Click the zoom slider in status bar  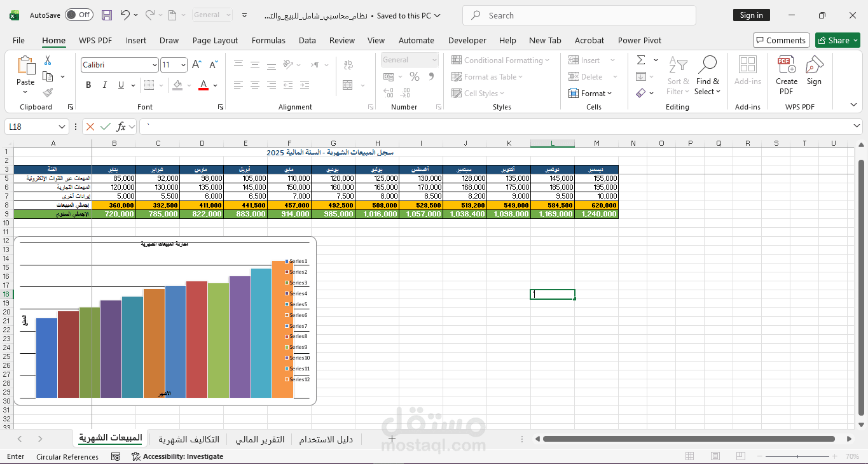click(x=797, y=456)
